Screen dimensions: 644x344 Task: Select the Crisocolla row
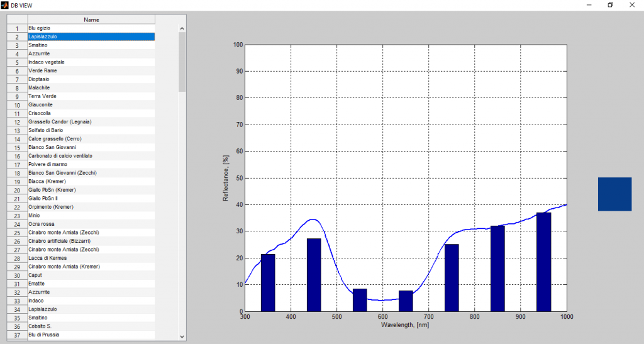pos(91,113)
